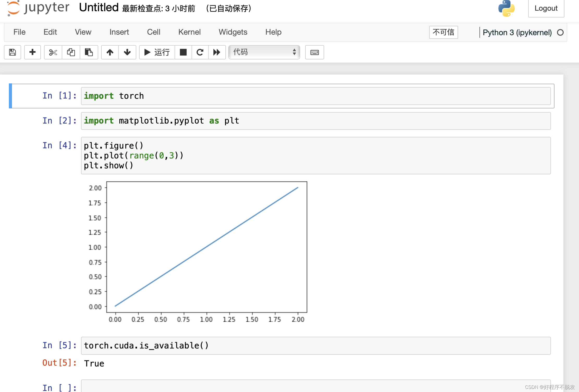579x392 pixels.
Task: Open the Help menu
Action: [273, 32]
